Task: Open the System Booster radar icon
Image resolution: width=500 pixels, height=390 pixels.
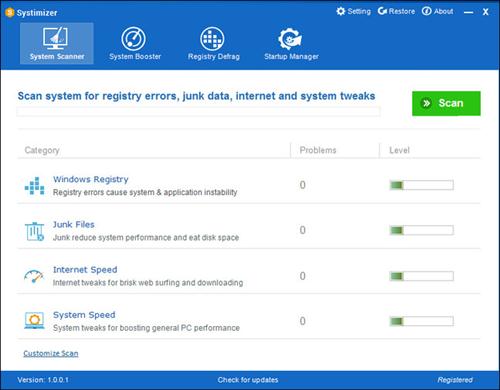Action: coord(133,39)
